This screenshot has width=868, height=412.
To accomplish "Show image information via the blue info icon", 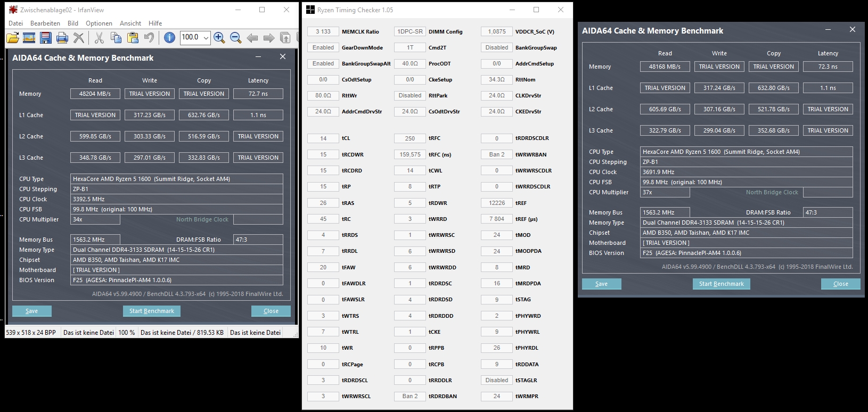I will click(x=169, y=37).
